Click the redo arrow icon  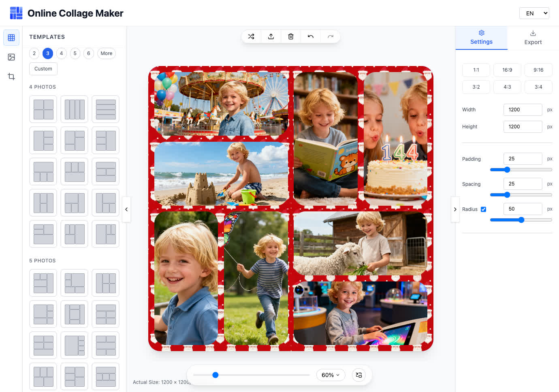[x=331, y=36]
